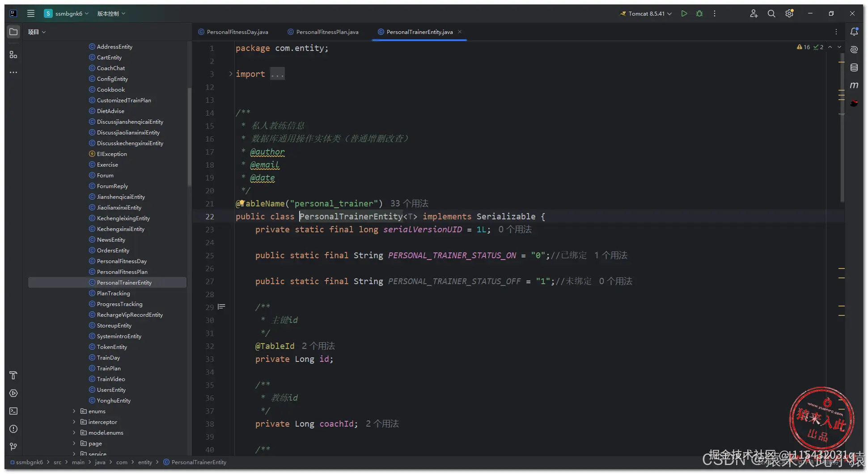Screen dimensions: 868x474
Task: Expand the folded import block
Action: pyautogui.click(x=231, y=74)
